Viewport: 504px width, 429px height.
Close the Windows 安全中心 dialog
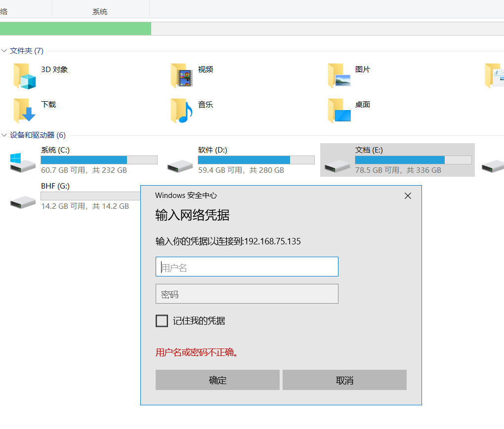coord(408,196)
